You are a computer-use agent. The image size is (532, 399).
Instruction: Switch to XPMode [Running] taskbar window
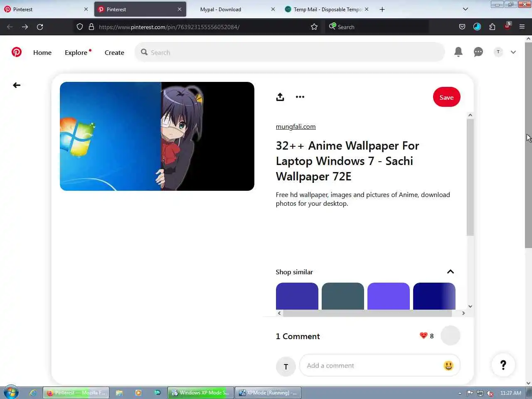tap(268, 393)
